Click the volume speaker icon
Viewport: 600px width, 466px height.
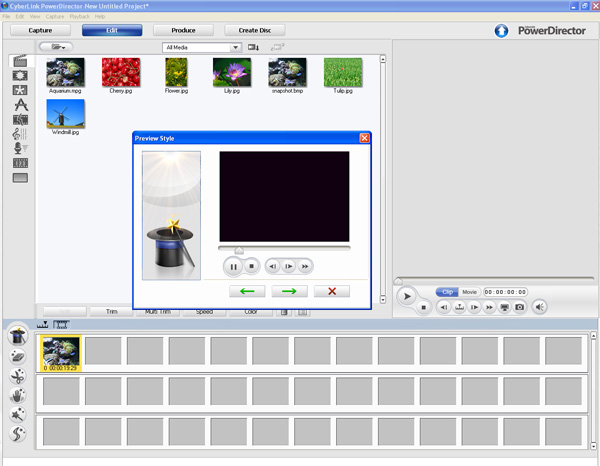(540, 307)
